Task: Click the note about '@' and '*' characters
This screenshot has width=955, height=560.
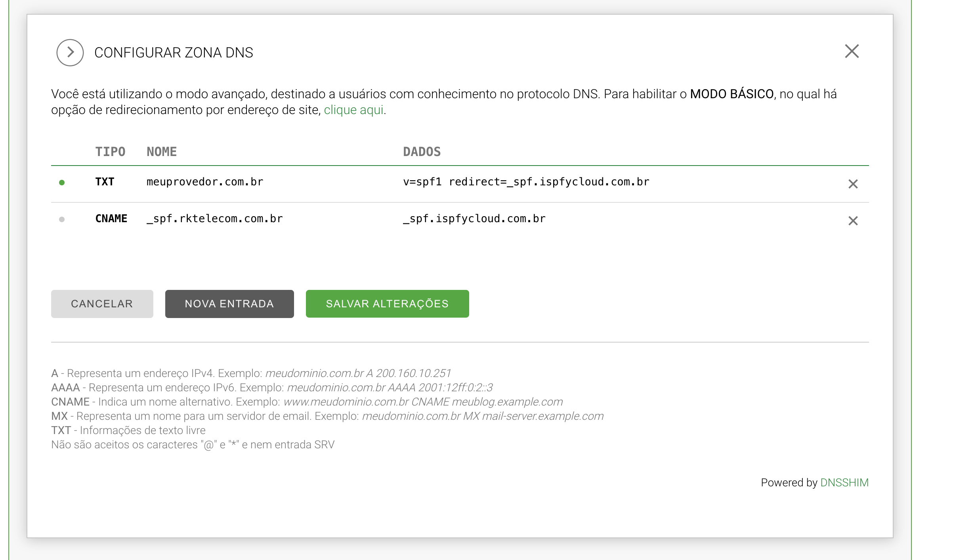Action: (193, 445)
